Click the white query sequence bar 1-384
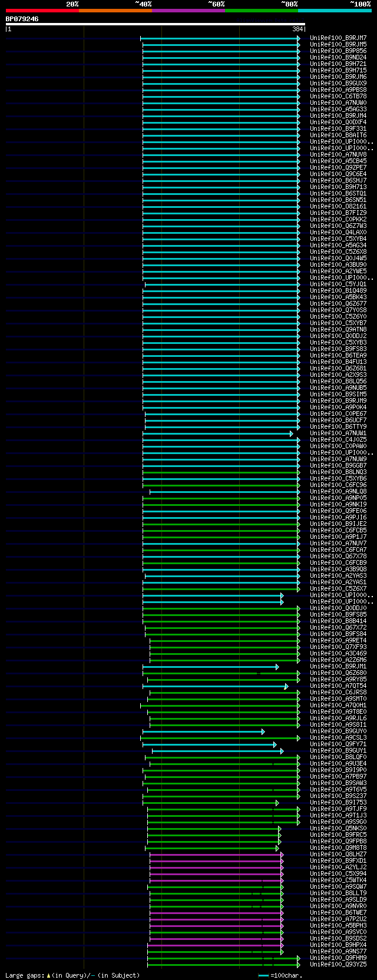The image size is (377, 980). (156, 24)
